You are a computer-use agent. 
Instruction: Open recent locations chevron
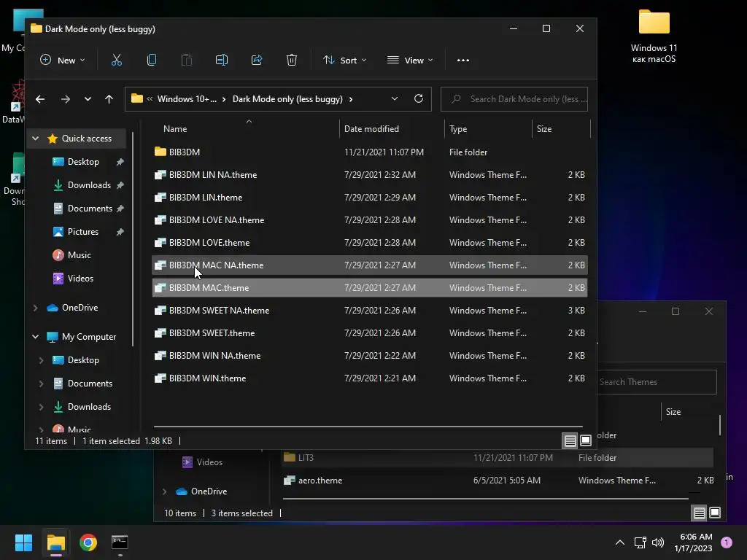88,99
